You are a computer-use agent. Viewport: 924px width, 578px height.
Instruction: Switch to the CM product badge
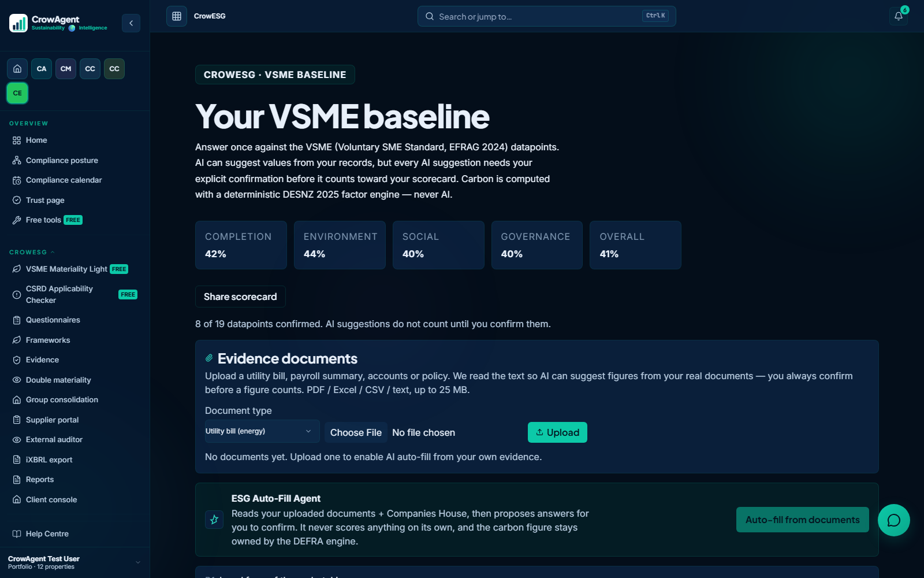point(66,69)
